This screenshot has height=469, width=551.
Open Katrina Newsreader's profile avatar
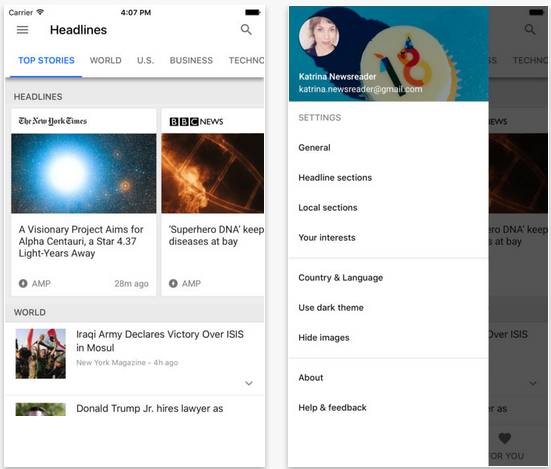(x=319, y=36)
